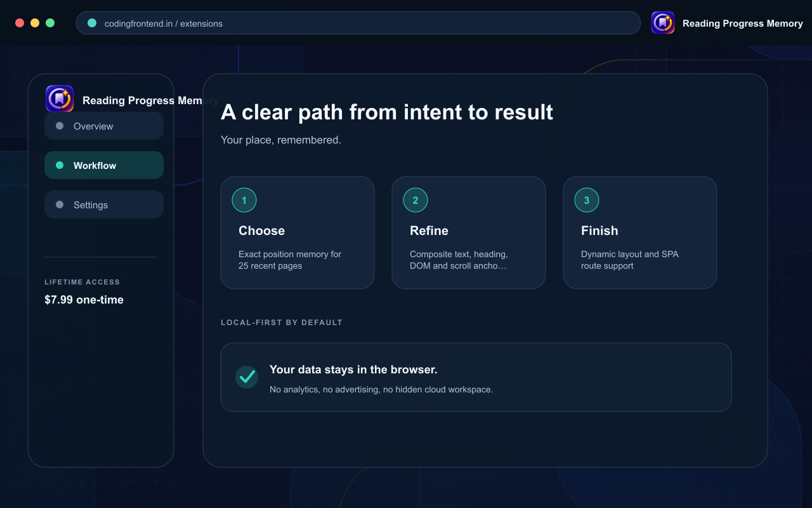Image resolution: width=812 pixels, height=508 pixels.
Task: Open the Overview sidebar item
Action: point(104,126)
